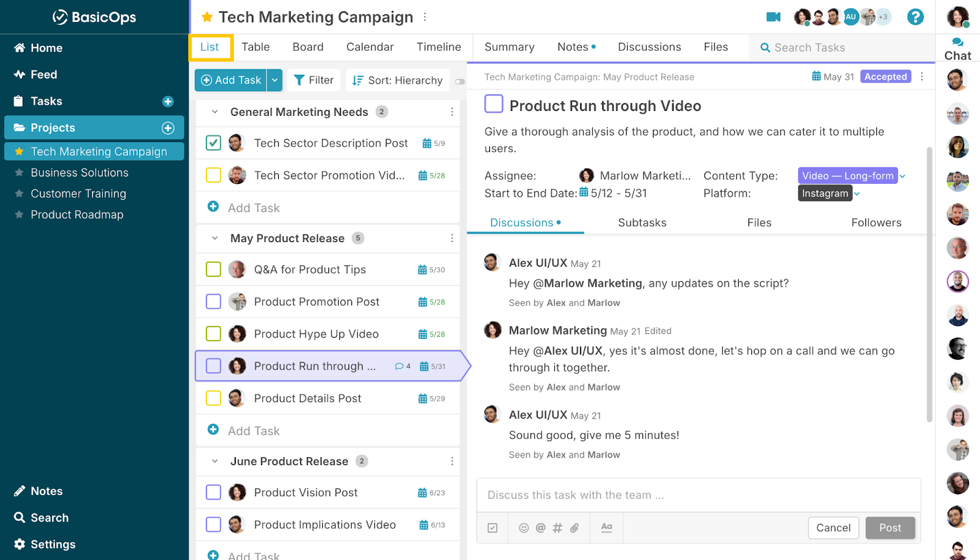The height and width of the screenshot is (560, 980).
Task: Open the Add Task dropdown arrow
Action: click(x=274, y=80)
